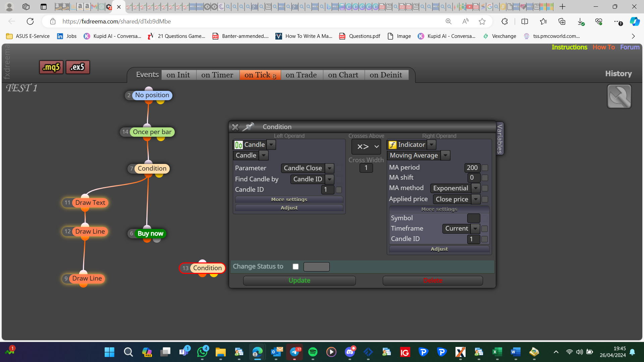The image size is (644, 362).
Task: Download the .mq5 source file
Action: [51, 67]
